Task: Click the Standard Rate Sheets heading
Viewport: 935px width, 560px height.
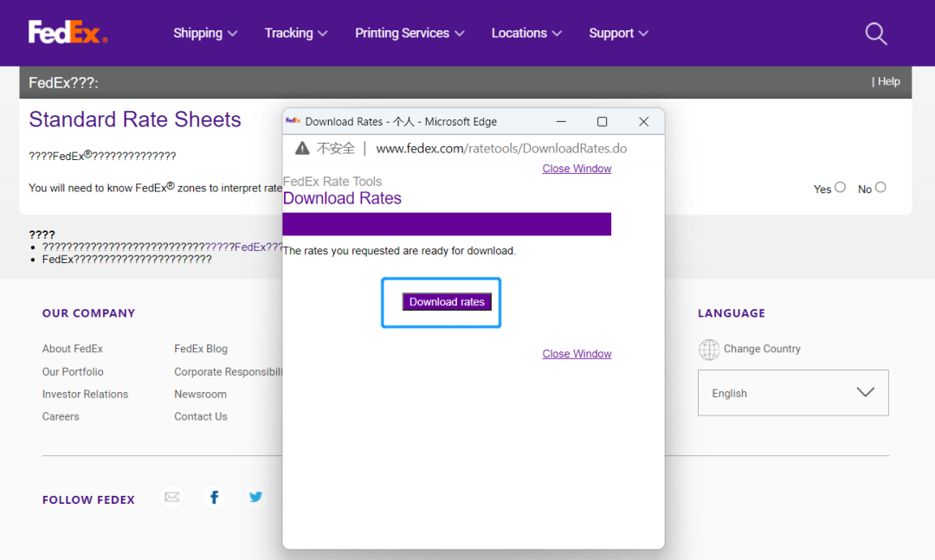Action: pyautogui.click(x=135, y=119)
